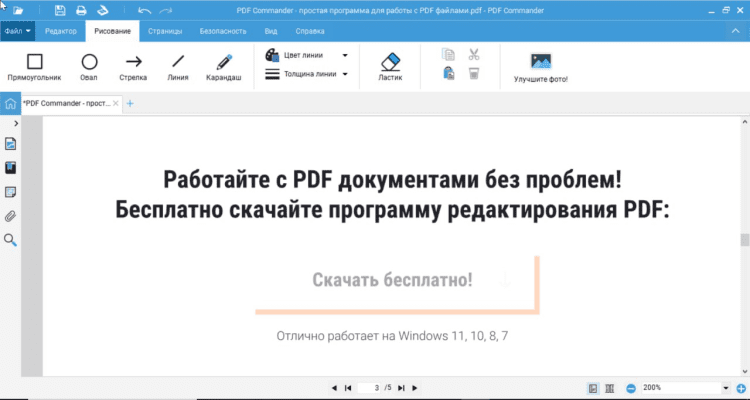The image size is (750, 400).
Task: Switch to two-page view mode
Action: [609, 388]
